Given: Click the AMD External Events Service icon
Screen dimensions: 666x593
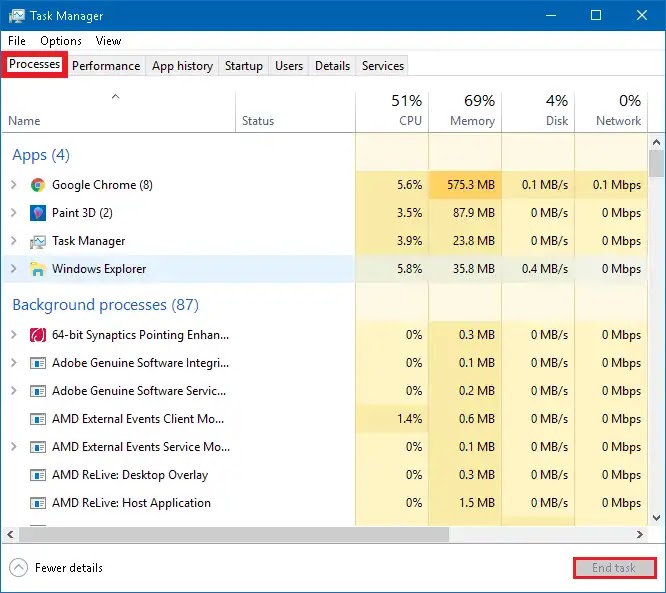Looking at the screenshot, I should pyautogui.click(x=38, y=447).
